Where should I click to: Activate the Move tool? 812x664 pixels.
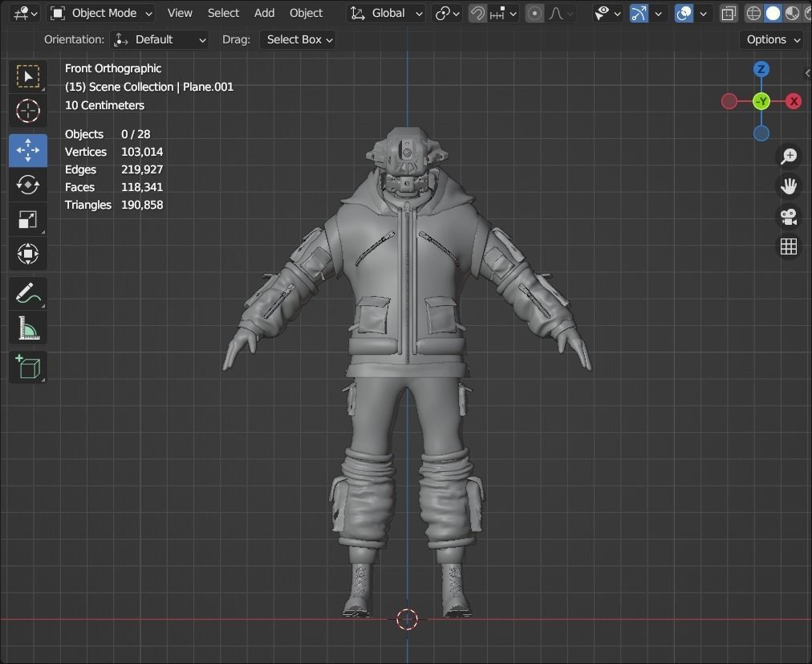(x=28, y=150)
